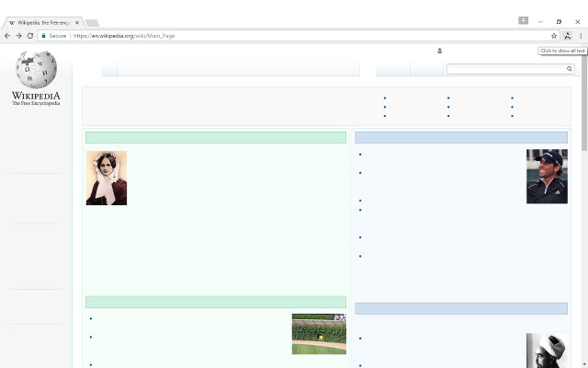Click the first bulleted link in the blue panel
The image size is (588, 368).
tap(360, 154)
